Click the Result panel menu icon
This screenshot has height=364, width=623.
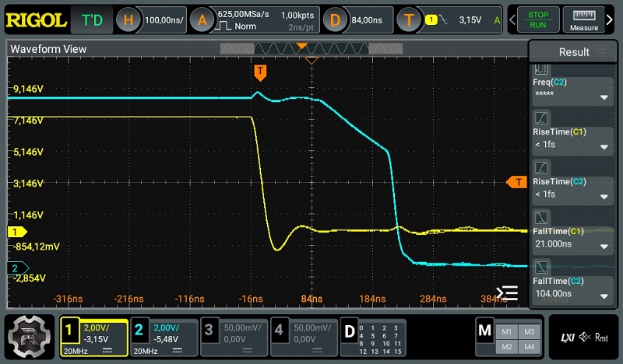tap(600, 51)
